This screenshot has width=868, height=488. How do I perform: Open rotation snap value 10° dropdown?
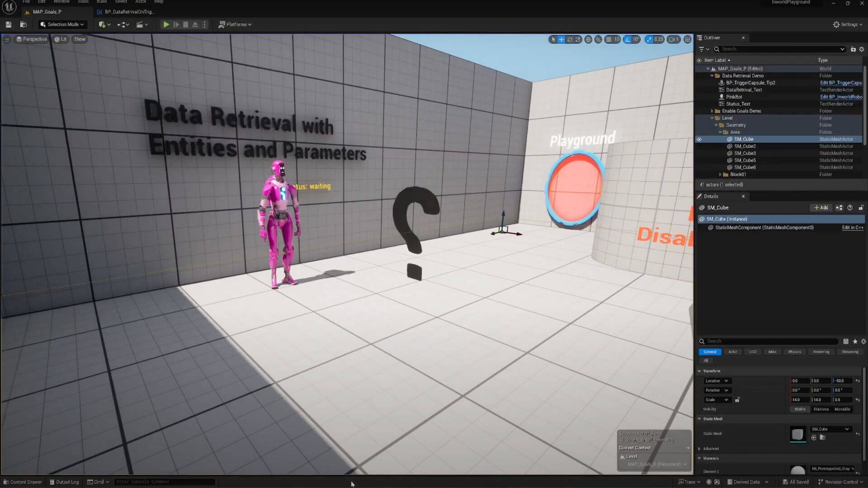coord(636,39)
